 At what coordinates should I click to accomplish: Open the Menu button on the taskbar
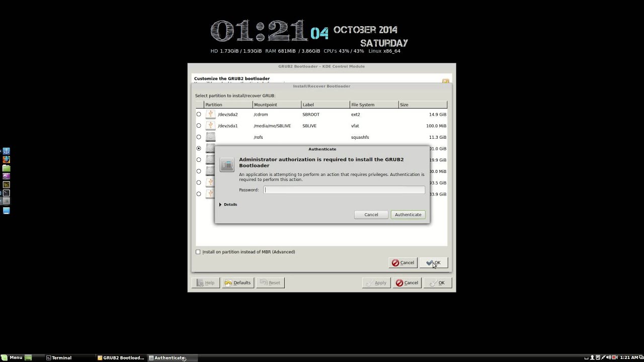pos(12,357)
